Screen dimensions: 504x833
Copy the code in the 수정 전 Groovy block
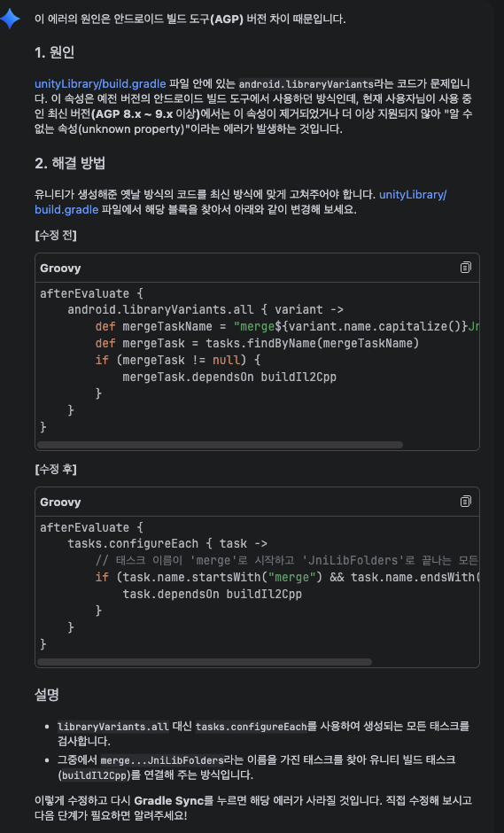click(x=465, y=268)
